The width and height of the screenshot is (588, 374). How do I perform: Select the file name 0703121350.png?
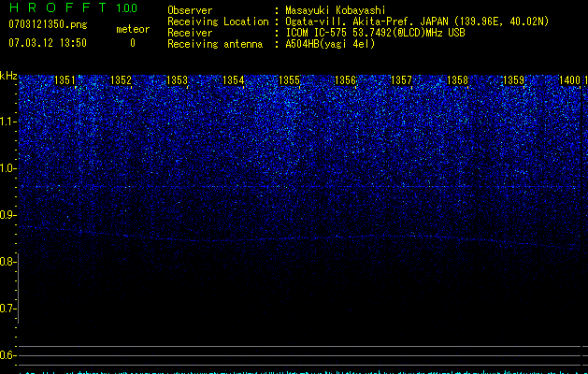(48, 24)
